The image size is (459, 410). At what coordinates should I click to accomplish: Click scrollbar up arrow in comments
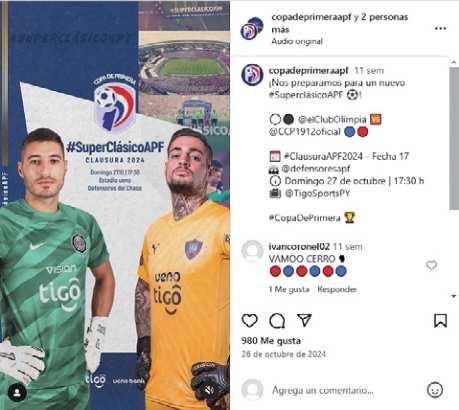453,62
